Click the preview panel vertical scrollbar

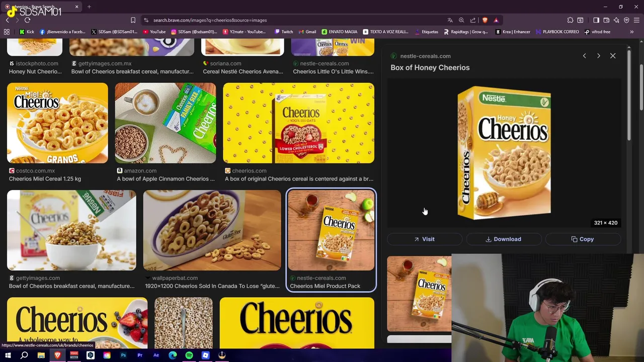629,96
